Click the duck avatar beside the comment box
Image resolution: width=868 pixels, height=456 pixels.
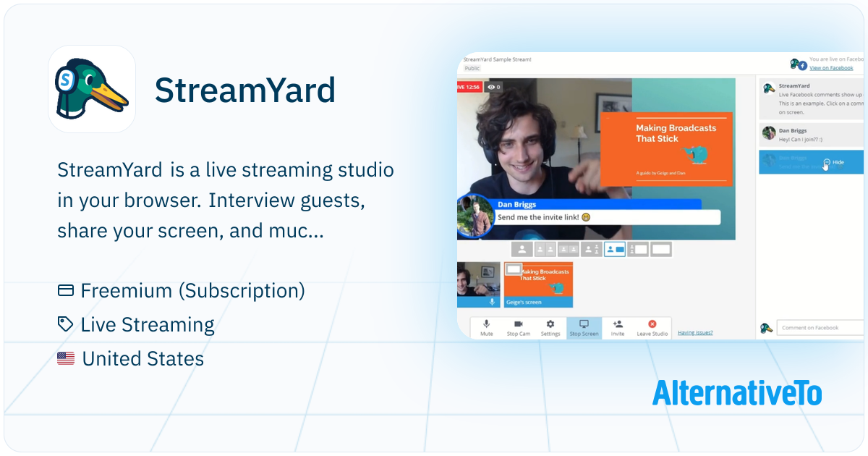coord(767,328)
